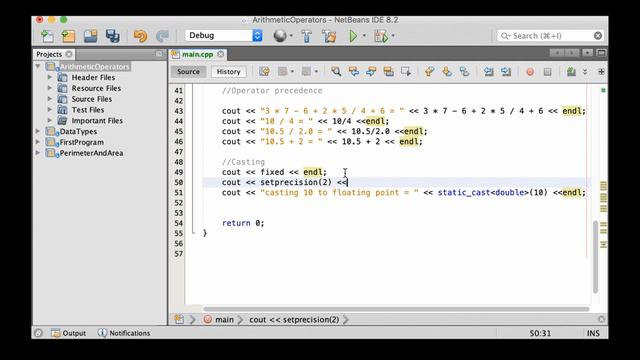Stop macro recording in editor toolbar

point(548,72)
